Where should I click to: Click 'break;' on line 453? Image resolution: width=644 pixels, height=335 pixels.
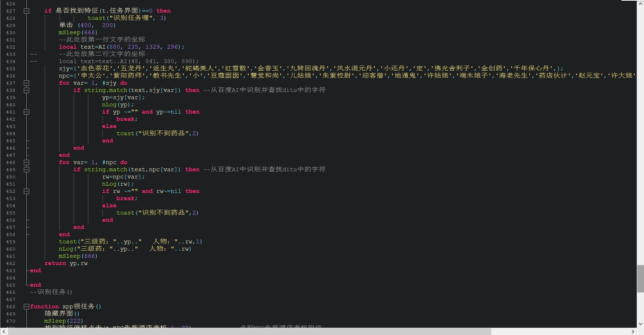coord(127,198)
